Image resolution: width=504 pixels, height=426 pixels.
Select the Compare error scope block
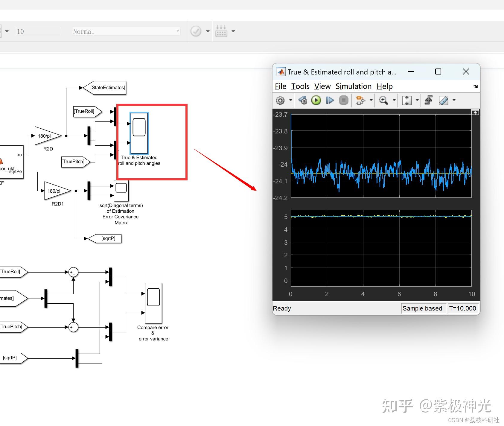[x=153, y=303]
